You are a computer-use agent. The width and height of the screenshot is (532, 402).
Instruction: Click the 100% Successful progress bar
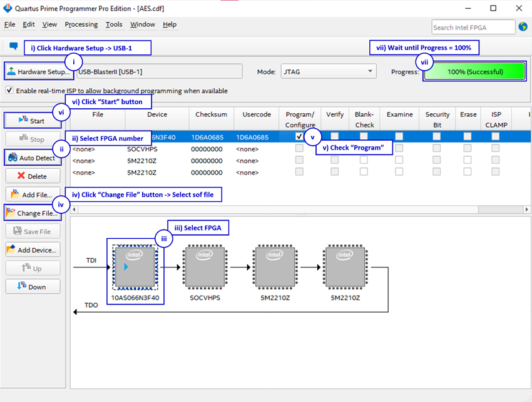474,71
